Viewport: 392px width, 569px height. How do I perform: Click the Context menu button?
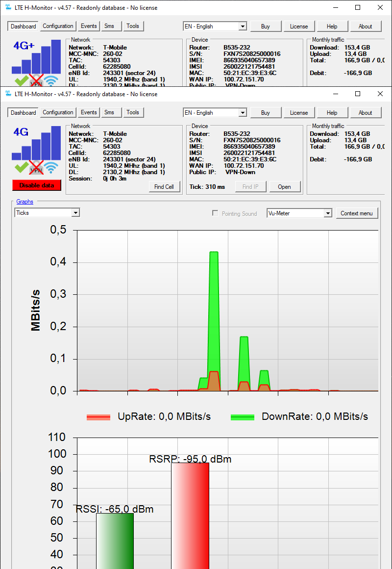(x=357, y=213)
